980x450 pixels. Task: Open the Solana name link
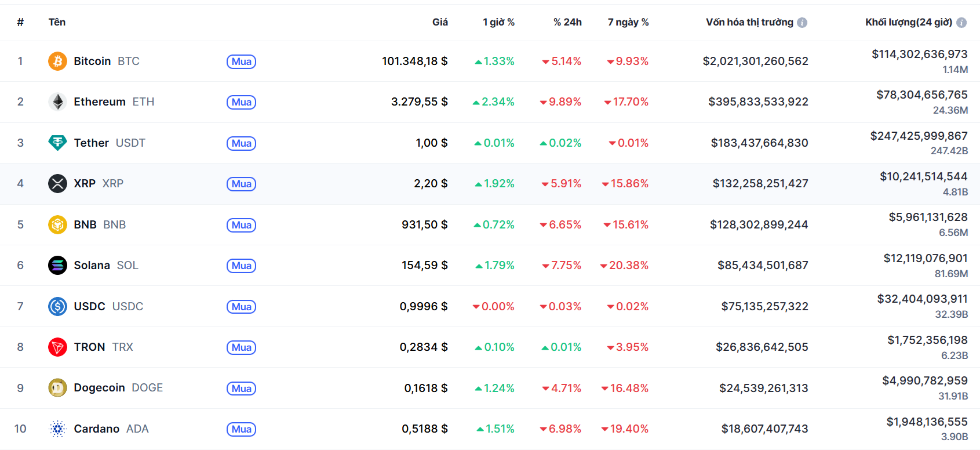[92, 266]
